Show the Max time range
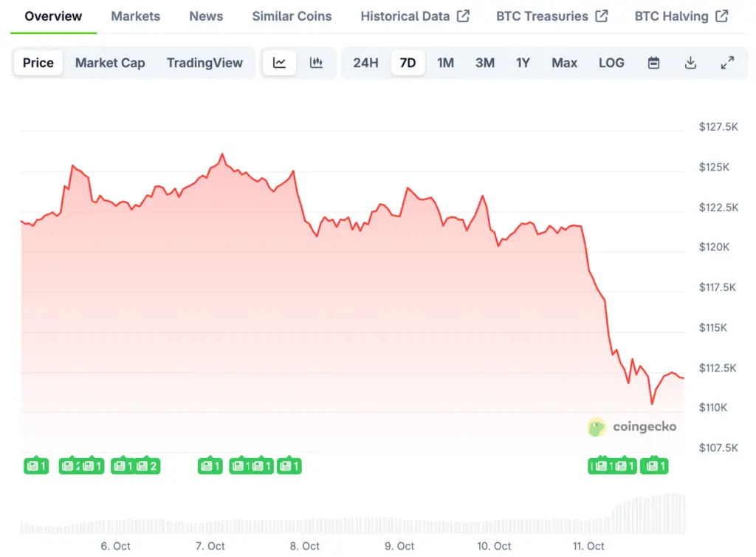 coord(564,63)
